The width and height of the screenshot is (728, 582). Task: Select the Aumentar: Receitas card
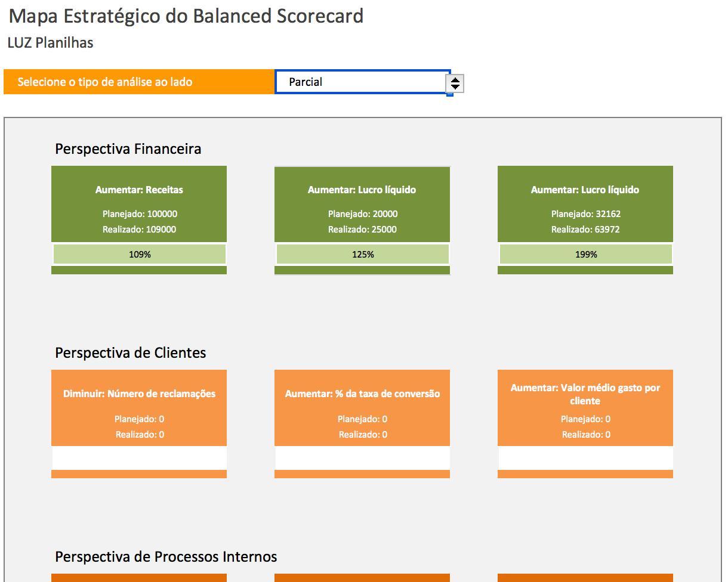[x=139, y=204]
